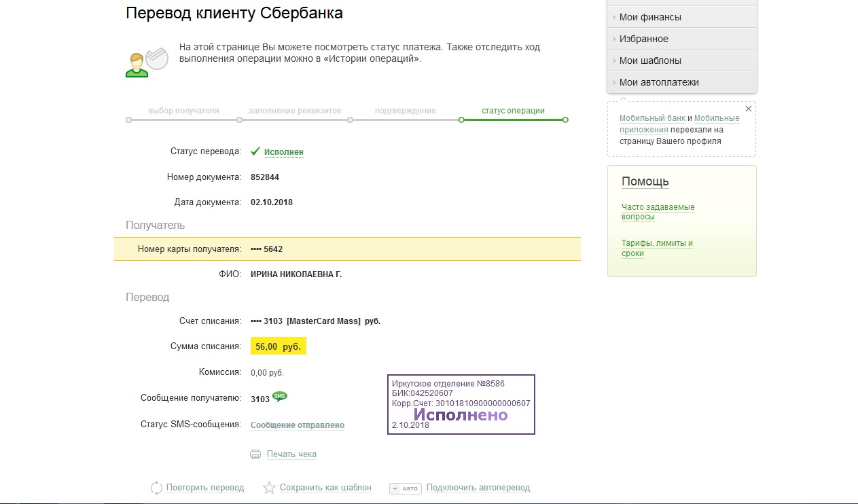The height and width of the screenshot is (504, 858).
Task: Click the АВТО plus icon for autotransfer
Action: coord(406,488)
